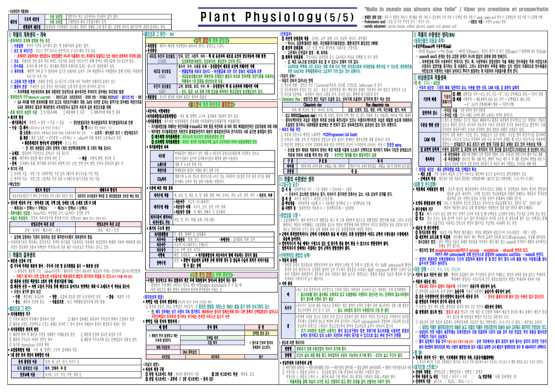555x392 pixels.
Task: Click the 'CAM 식물' row label
Action: pyautogui.click(x=429, y=140)
